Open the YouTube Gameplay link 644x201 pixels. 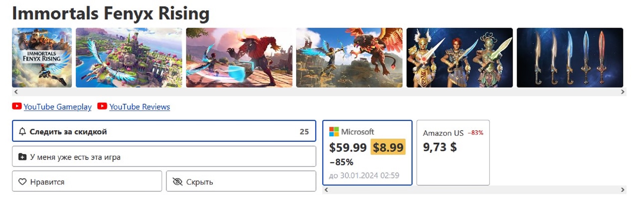(57, 107)
